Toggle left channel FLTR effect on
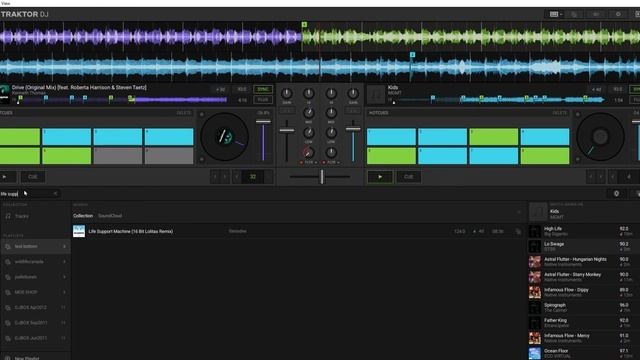This screenshot has width=640, height=360. 308,162
